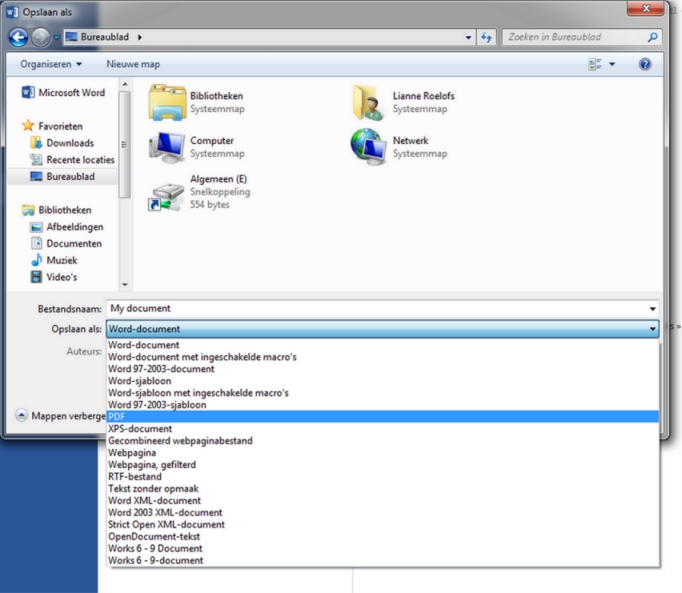Choose RTF-bestand file type
Screen dimensions: 682x593
383,476
